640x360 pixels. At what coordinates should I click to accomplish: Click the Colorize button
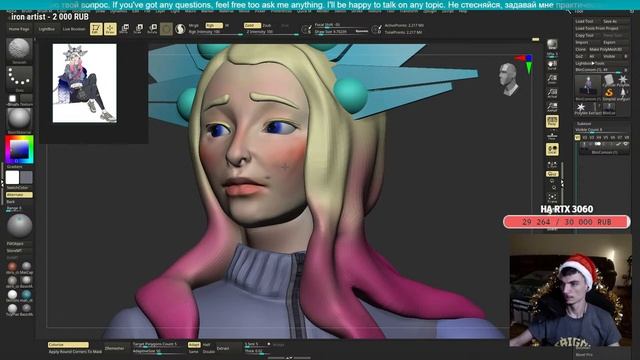68,345
